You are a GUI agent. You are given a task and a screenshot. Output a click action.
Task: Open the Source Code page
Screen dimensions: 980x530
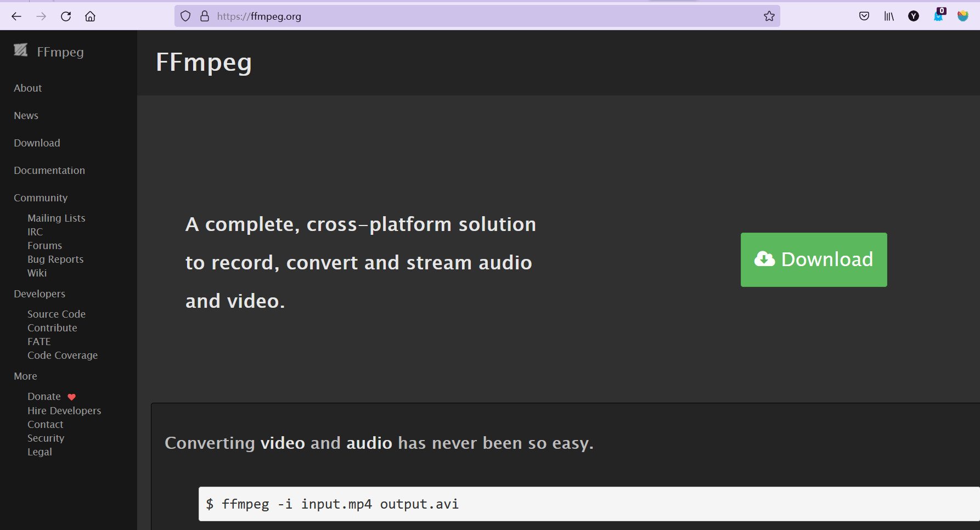pos(56,314)
